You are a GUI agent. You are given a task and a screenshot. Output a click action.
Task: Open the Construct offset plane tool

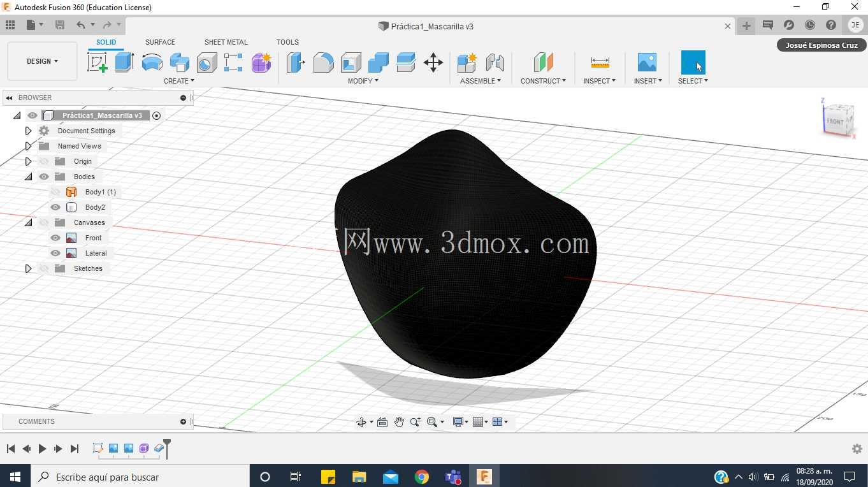(543, 62)
